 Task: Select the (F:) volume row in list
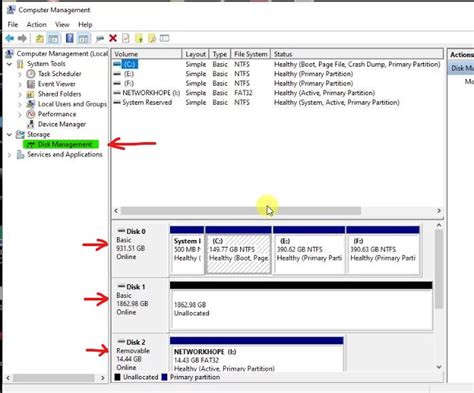[x=277, y=83]
